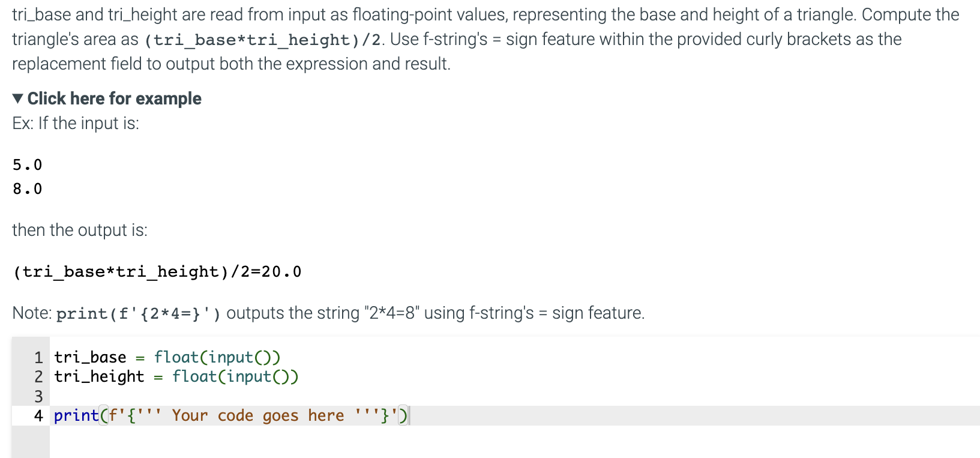980x458 pixels.
Task: Click the gray line-number gutter column
Action: [30, 384]
